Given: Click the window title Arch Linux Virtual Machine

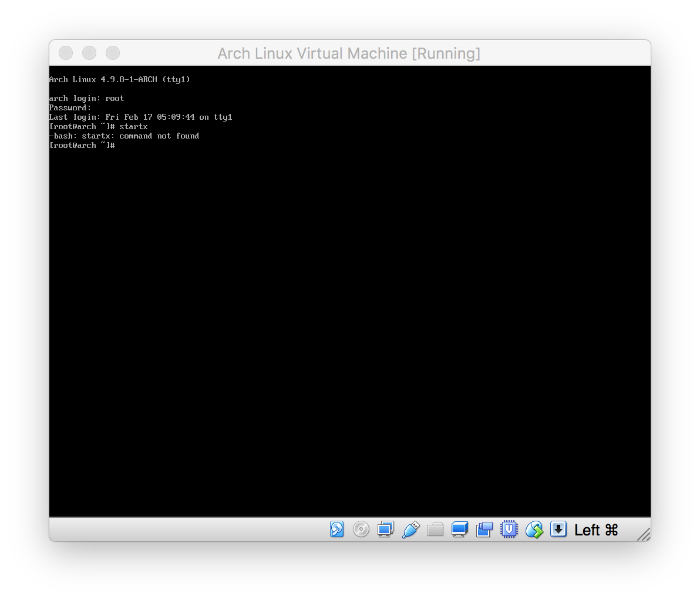Looking at the screenshot, I should [x=349, y=53].
